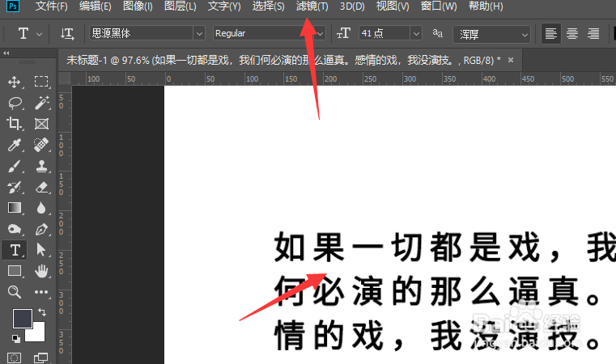Select the Frame tool

click(x=41, y=124)
